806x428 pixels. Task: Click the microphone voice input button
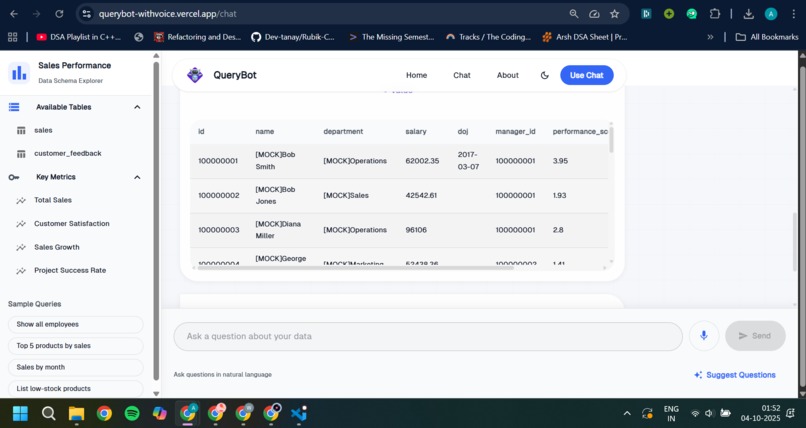(x=704, y=336)
